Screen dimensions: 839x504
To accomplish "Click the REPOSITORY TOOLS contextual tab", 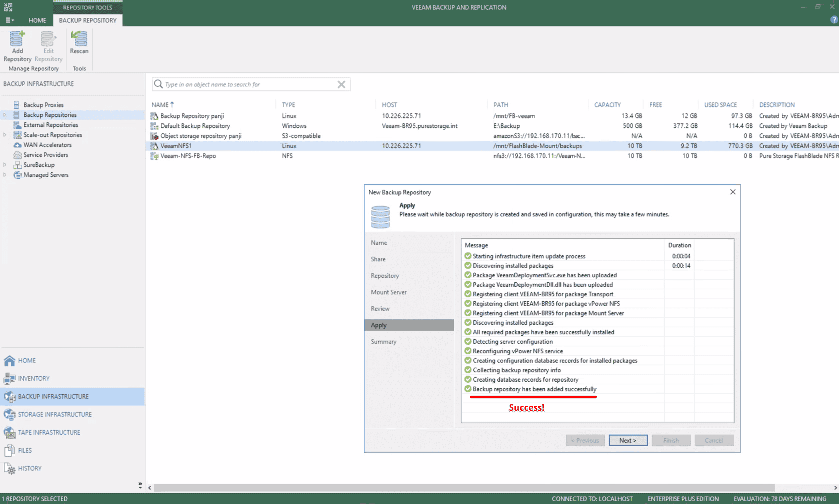I will 87,7.
